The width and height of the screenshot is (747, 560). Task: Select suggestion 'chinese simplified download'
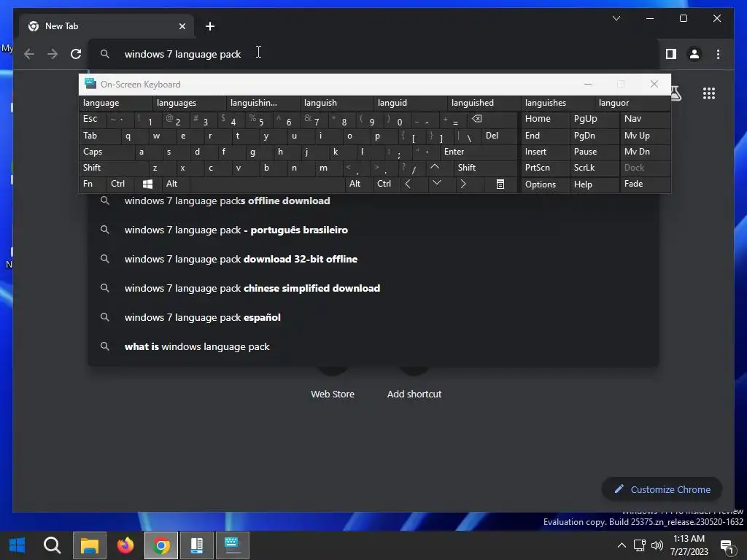[x=373, y=288]
